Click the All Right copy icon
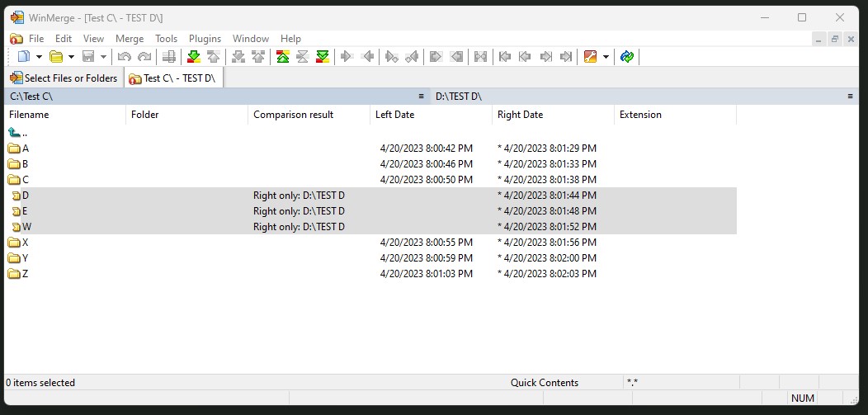Viewport: 868px width, 415px height. tap(436, 56)
